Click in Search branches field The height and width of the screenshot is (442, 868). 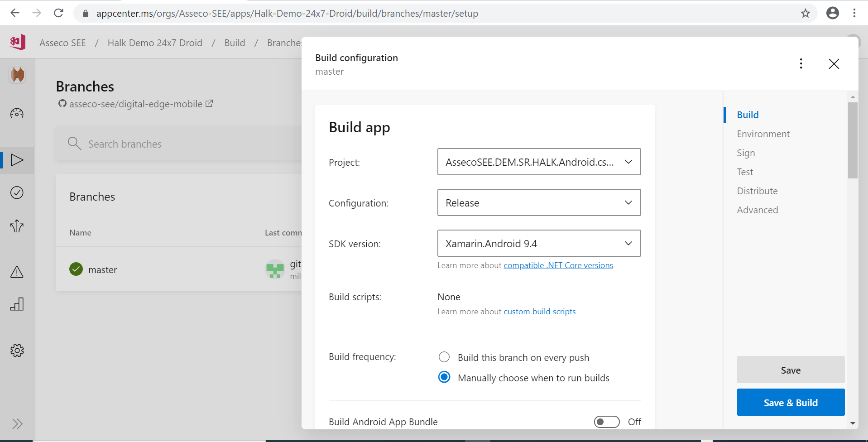179,144
